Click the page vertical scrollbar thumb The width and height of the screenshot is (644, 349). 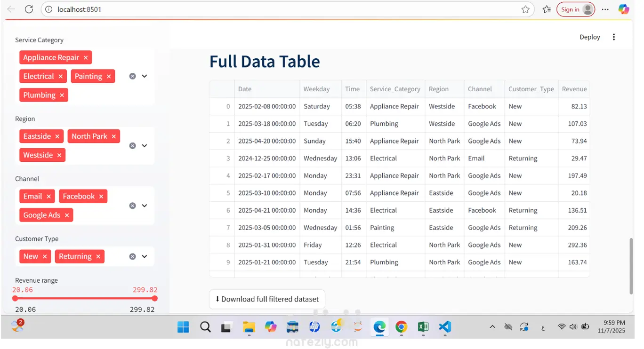[631, 266]
